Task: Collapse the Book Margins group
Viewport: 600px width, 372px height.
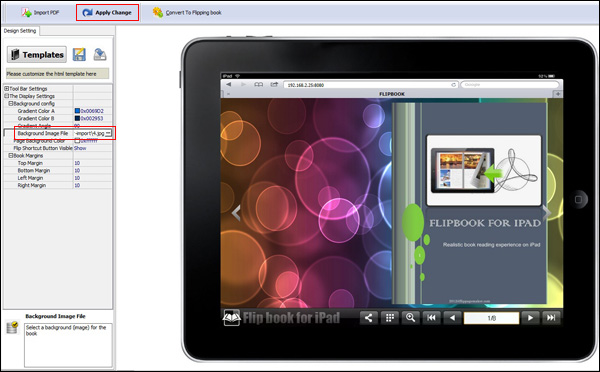Action: coord(11,155)
